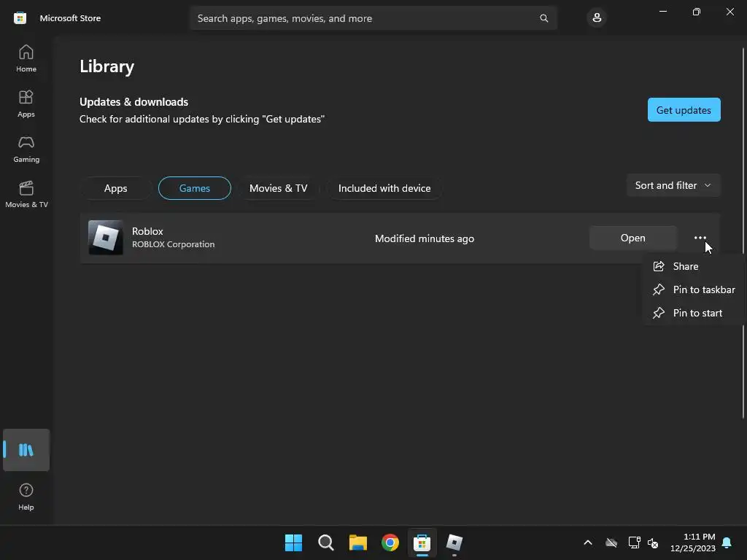Expand the Sort and filter dropdown
This screenshot has width=747, height=560.
[673, 185]
